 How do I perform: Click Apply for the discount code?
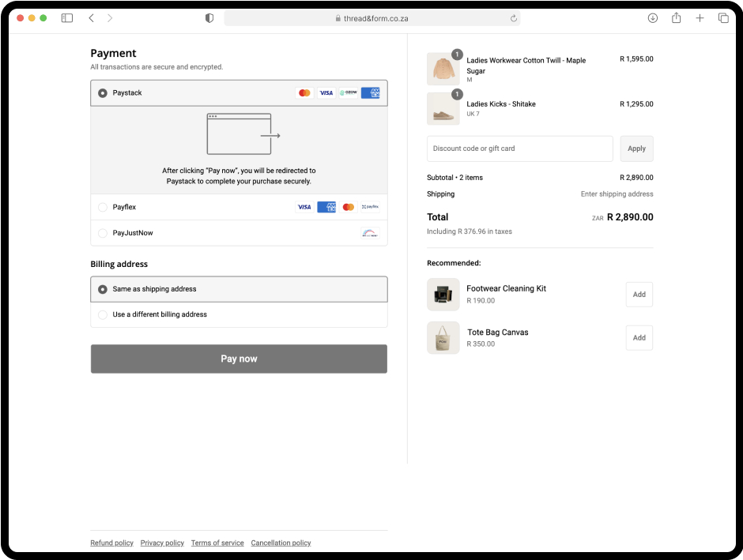click(636, 148)
